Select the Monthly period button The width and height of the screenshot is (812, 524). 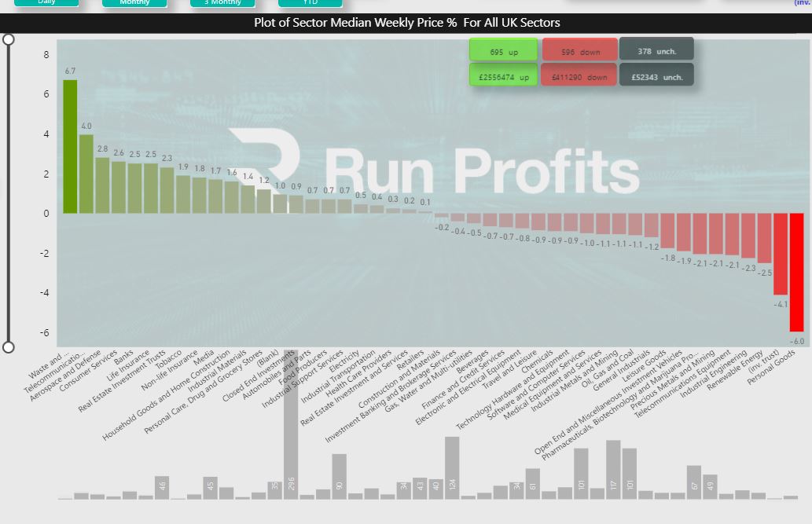[134, 3]
